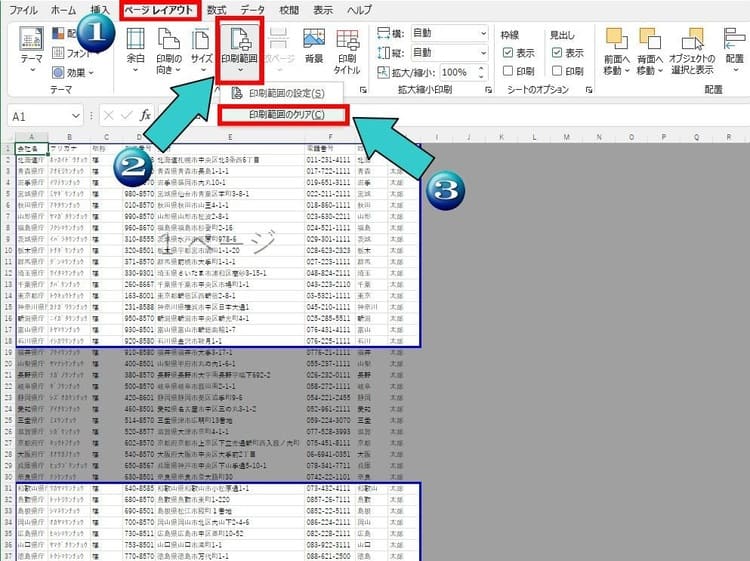Viewport: 750px width, 561px height.
Task: Open the ファイル tab
Action: pyautogui.click(x=23, y=10)
